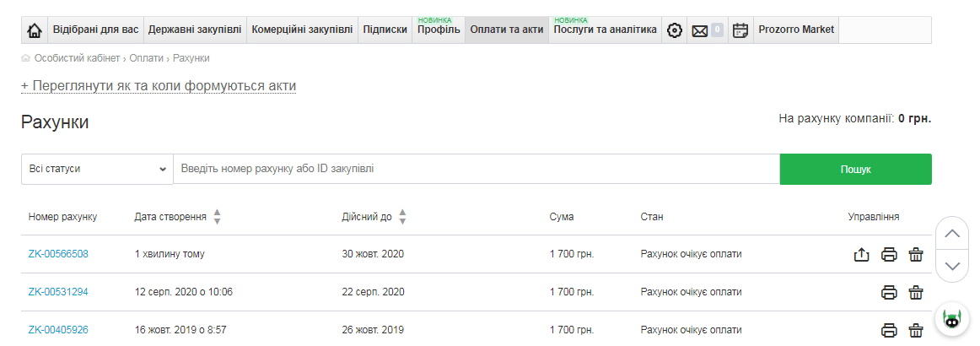The width and height of the screenshot is (980, 346).
Task: Open invoice link ZK-00566508
Action: point(58,254)
